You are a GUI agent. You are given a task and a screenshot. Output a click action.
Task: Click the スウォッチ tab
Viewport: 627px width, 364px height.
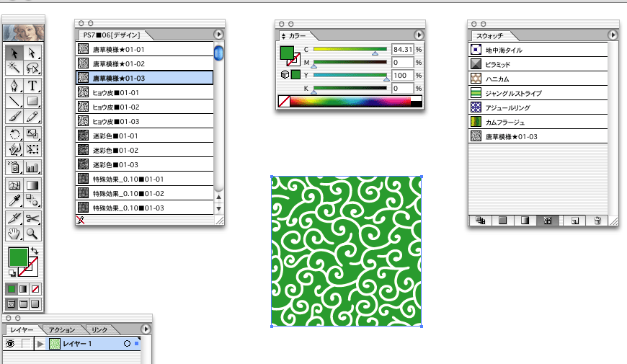(490, 36)
